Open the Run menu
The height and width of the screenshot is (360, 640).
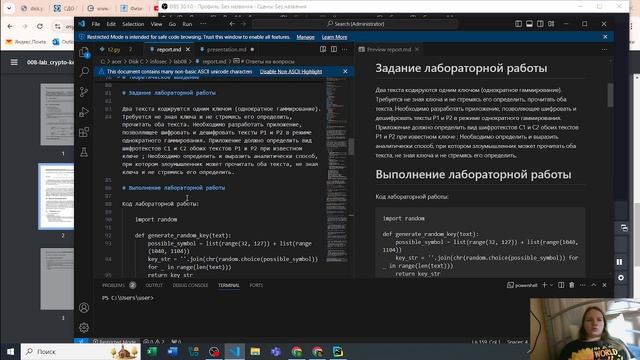[x=187, y=24]
